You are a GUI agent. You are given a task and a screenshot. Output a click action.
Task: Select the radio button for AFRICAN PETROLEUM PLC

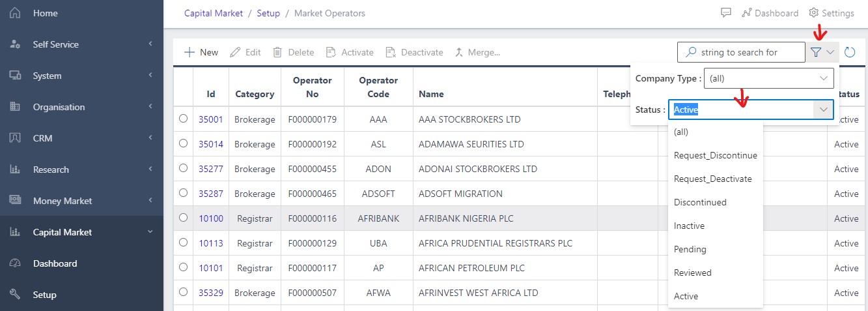[183, 267]
